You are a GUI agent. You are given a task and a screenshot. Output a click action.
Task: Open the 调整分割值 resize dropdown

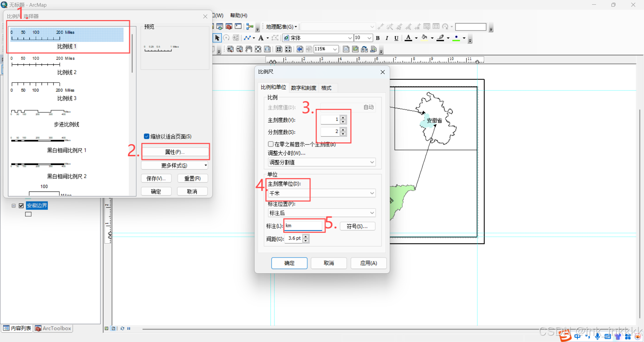[322, 162]
